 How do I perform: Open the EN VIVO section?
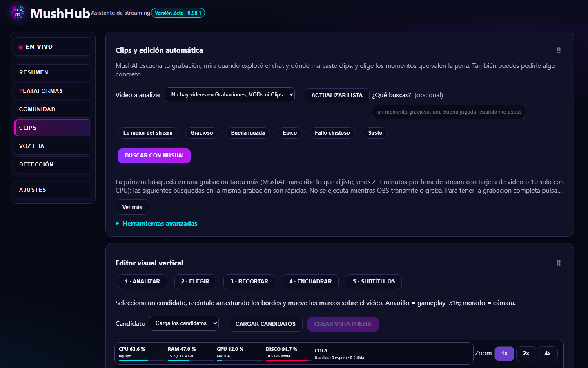(53, 47)
